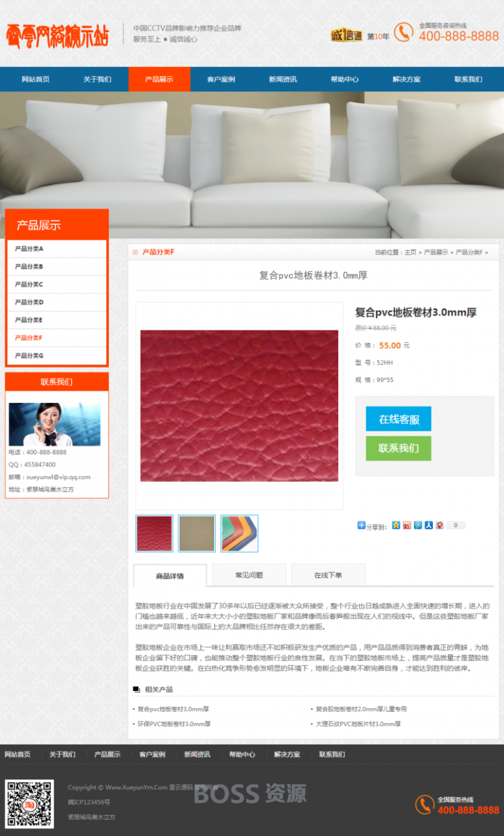Click the blue plus share icon

pos(361,525)
